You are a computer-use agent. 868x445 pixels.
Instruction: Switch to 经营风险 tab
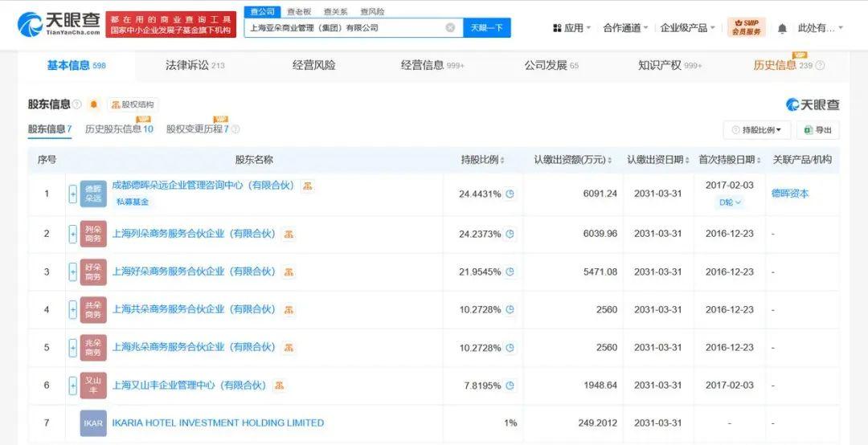[314, 65]
